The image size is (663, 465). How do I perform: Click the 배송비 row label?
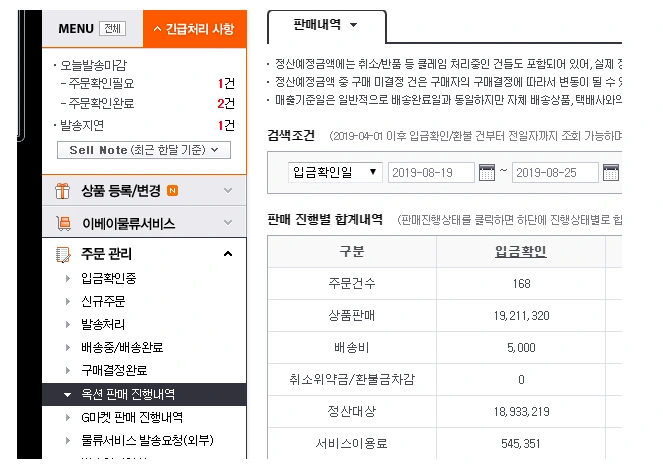tap(352, 347)
